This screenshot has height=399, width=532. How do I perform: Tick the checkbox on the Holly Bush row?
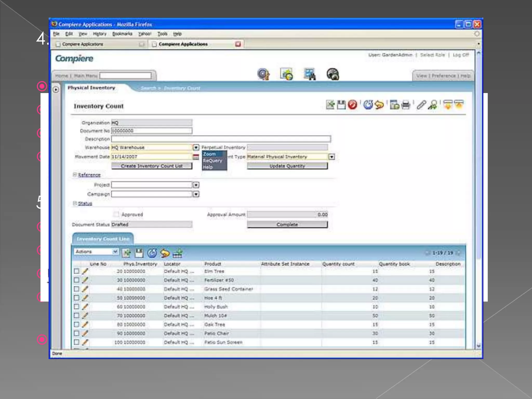76,307
